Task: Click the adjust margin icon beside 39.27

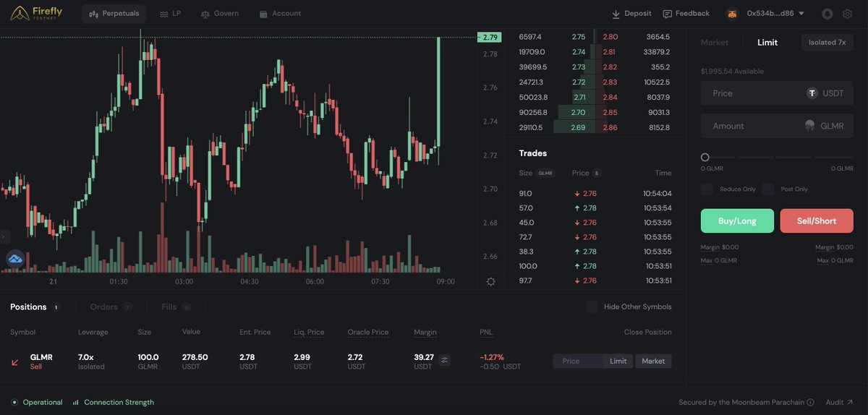Action: 444,360
